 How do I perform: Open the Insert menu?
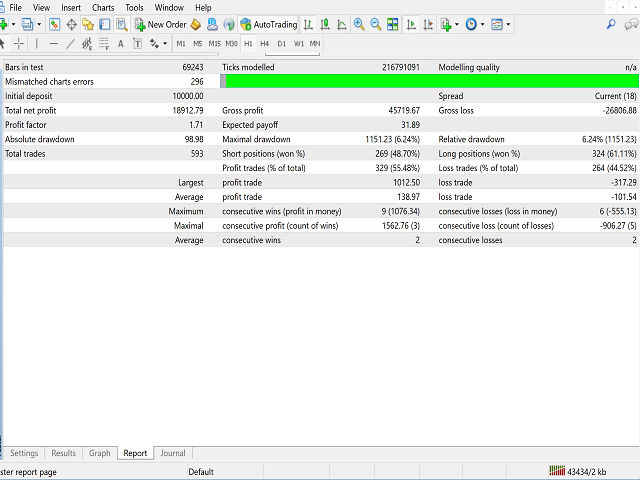[71, 7]
